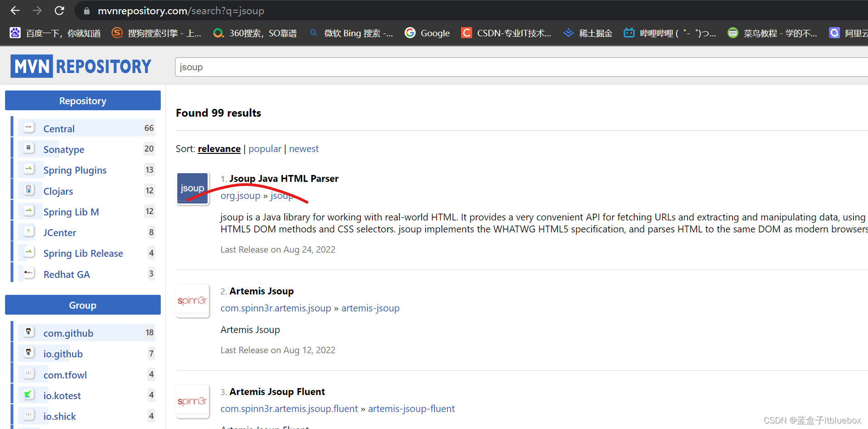This screenshot has height=429, width=868.
Task: Filter by Clojars repository link
Action: click(x=58, y=192)
